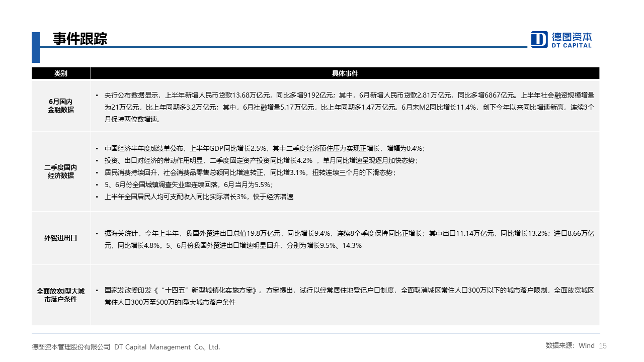
Task: Click the DT Capital logo icon
Action: point(539,39)
